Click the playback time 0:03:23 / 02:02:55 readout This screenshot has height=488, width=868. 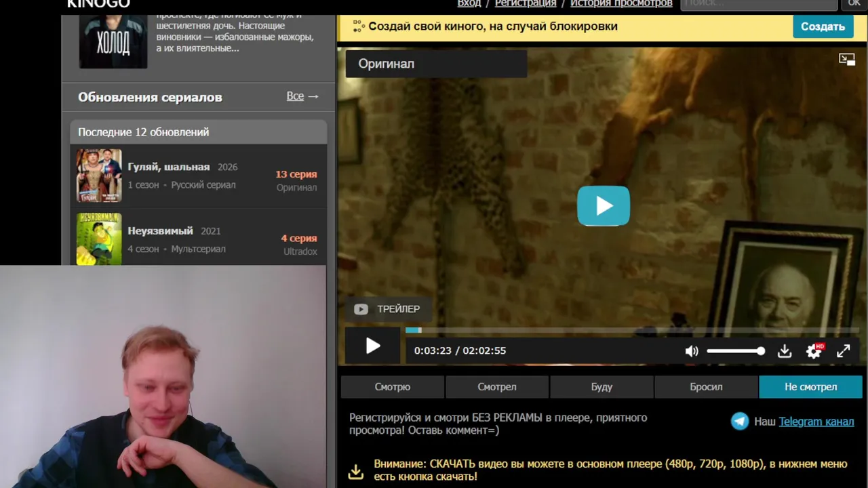click(460, 350)
